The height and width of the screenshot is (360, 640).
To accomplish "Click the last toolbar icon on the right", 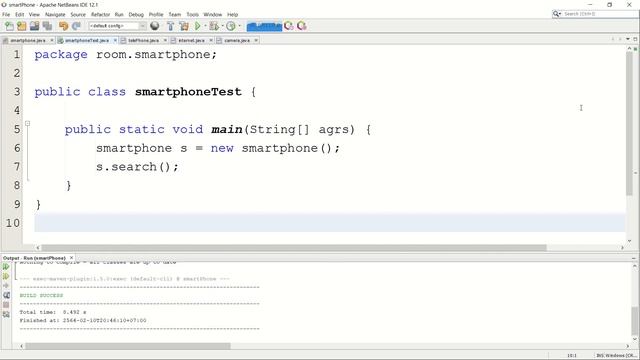I will click(x=302, y=26).
